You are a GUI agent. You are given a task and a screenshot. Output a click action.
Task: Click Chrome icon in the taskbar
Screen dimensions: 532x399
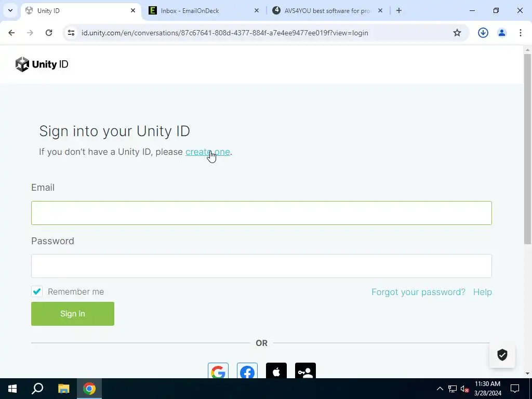point(89,389)
